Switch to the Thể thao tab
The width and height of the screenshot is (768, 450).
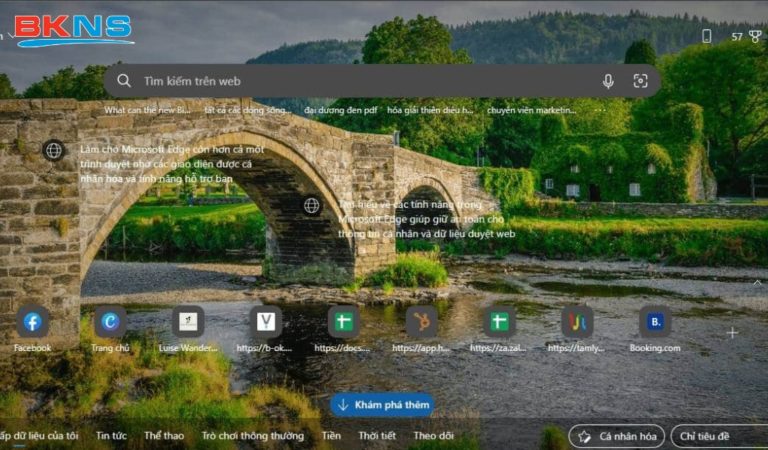(x=164, y=435)
